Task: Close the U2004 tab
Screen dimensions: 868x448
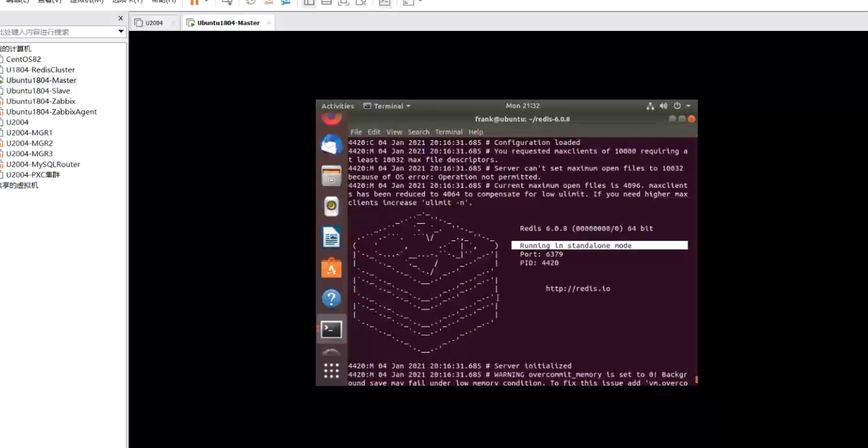Action: point(173,23)
